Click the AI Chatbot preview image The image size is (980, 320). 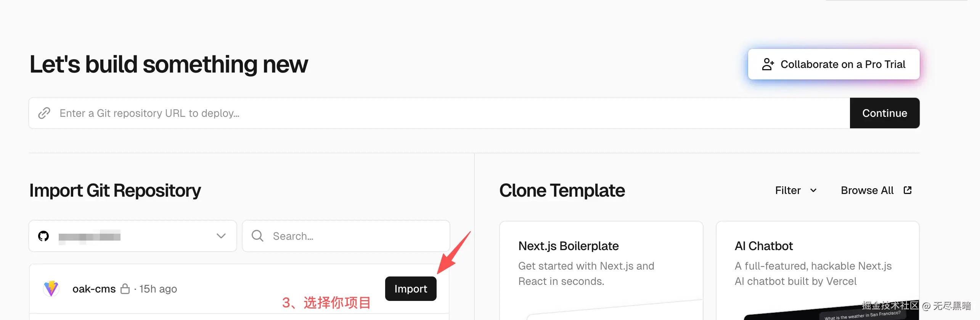[x=831, y=312]
